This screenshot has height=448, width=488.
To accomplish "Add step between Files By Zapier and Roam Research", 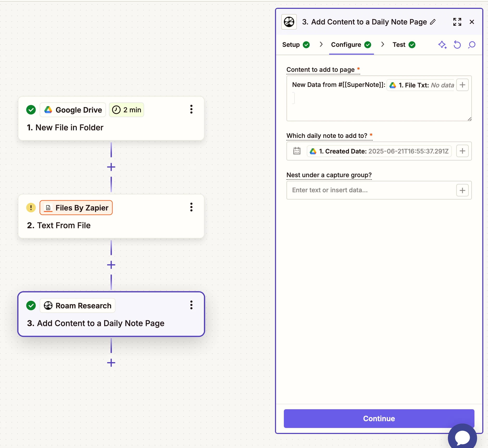I will (x=111, y=265).
